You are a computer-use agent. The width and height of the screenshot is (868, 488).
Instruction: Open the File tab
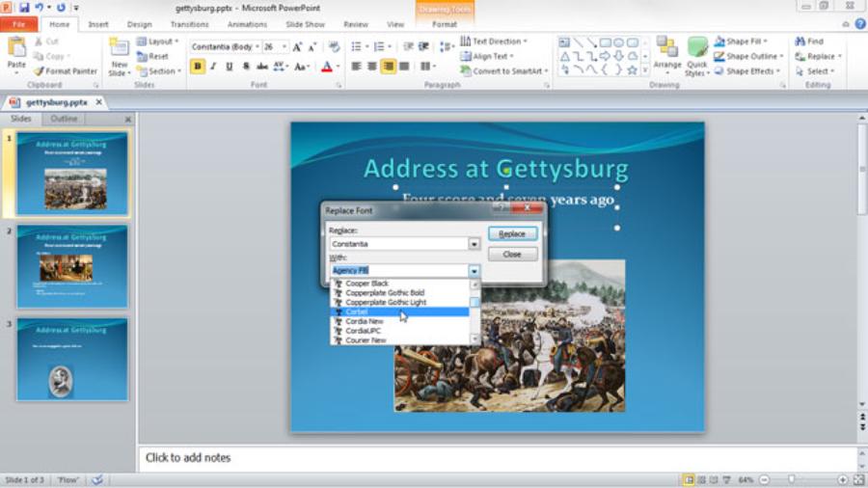(x=19, y=24)
